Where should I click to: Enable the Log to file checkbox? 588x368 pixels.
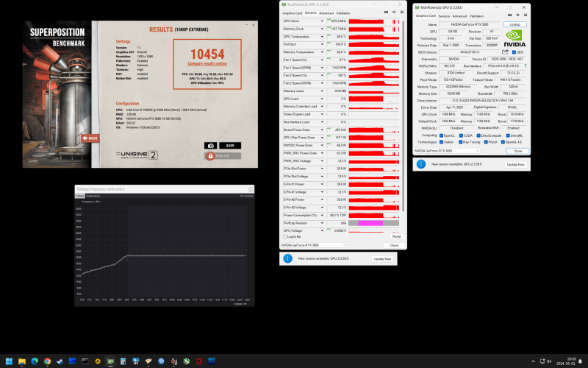tap(285, 236)
